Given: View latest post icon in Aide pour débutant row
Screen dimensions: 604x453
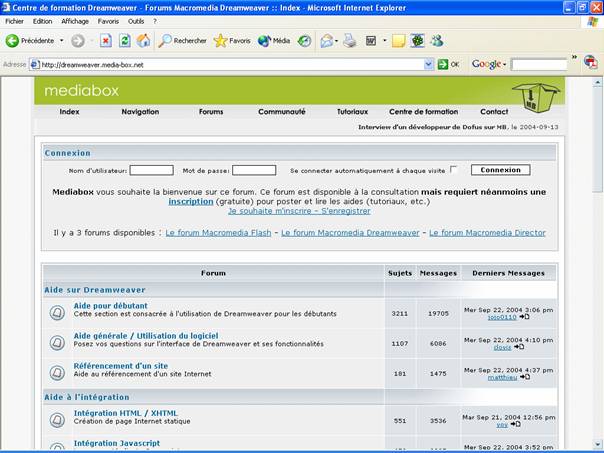Looking at the screenshot, I should 524,317.
